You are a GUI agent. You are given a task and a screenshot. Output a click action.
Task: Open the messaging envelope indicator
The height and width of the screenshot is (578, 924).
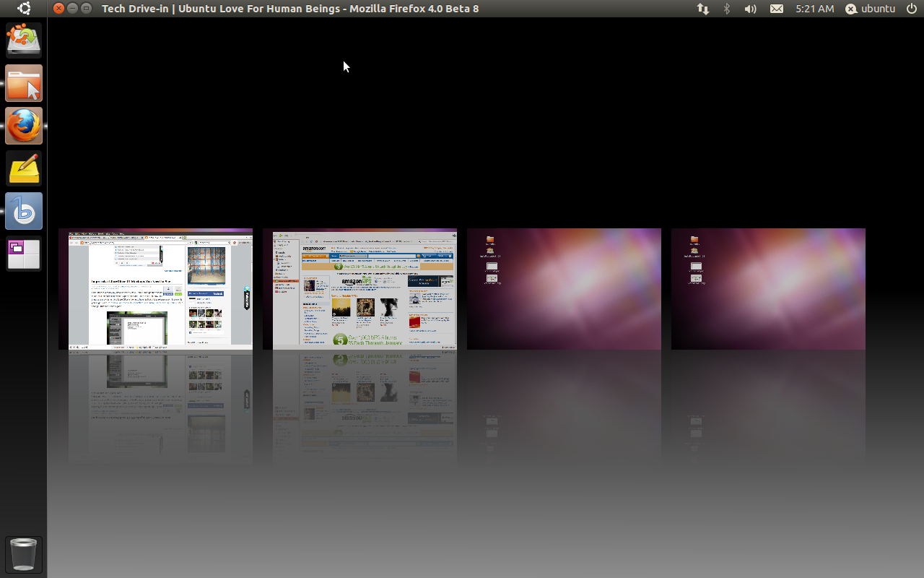tap(777, 9)
